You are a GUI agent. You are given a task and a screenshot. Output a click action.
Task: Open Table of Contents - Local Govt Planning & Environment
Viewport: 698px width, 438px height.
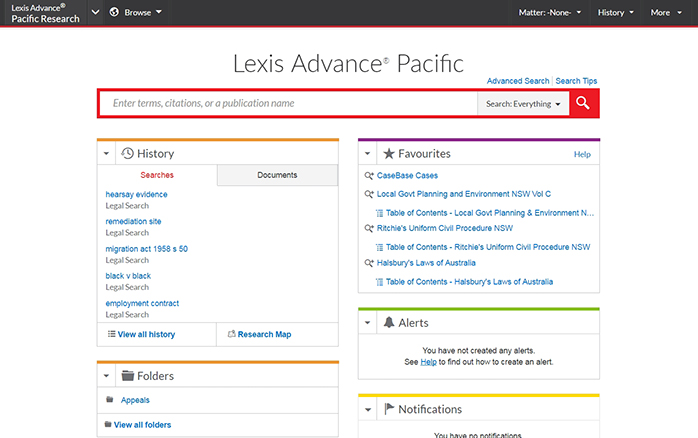click(490, 213)
